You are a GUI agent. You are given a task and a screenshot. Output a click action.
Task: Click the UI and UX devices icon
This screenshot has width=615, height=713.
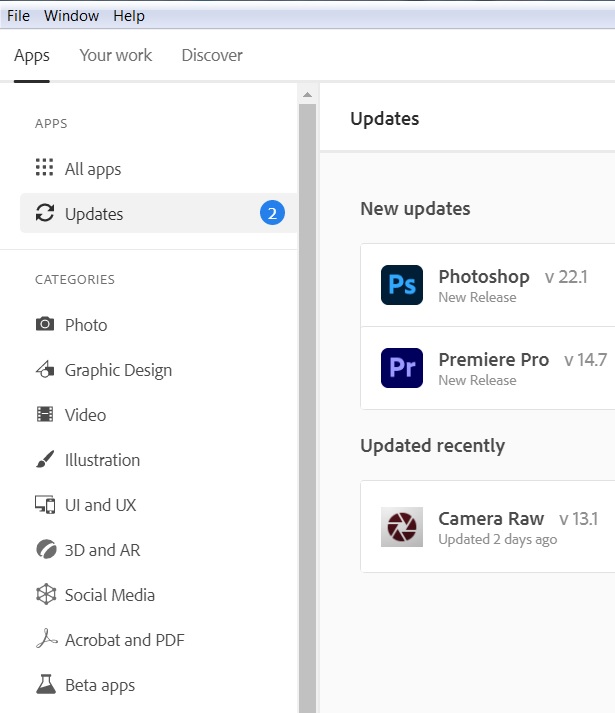coord(45,504)
